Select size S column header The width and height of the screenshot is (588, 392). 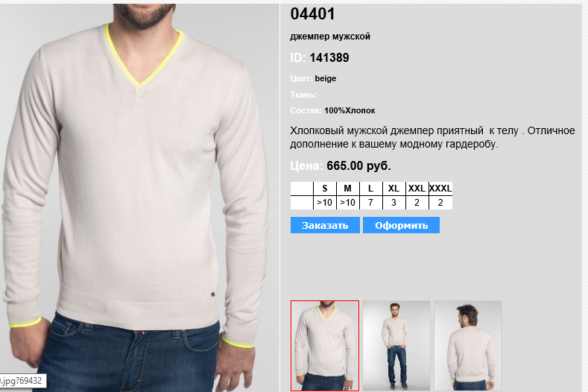pos(325,189)
